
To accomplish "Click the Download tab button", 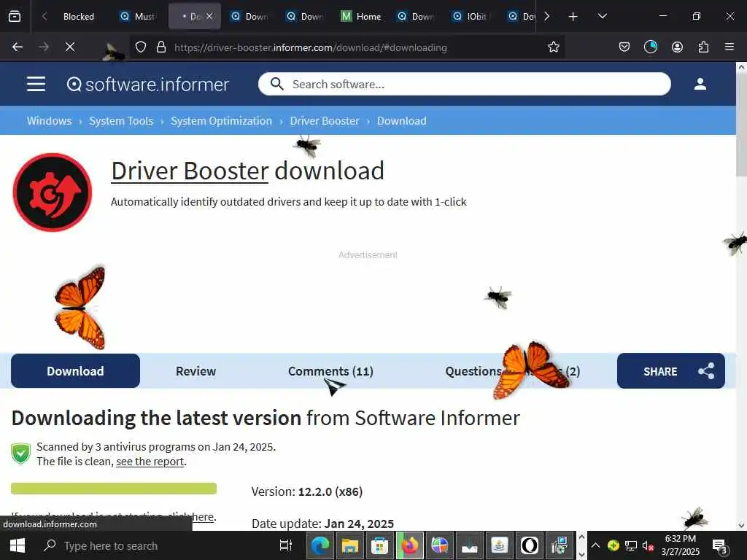I will (75, 371).
